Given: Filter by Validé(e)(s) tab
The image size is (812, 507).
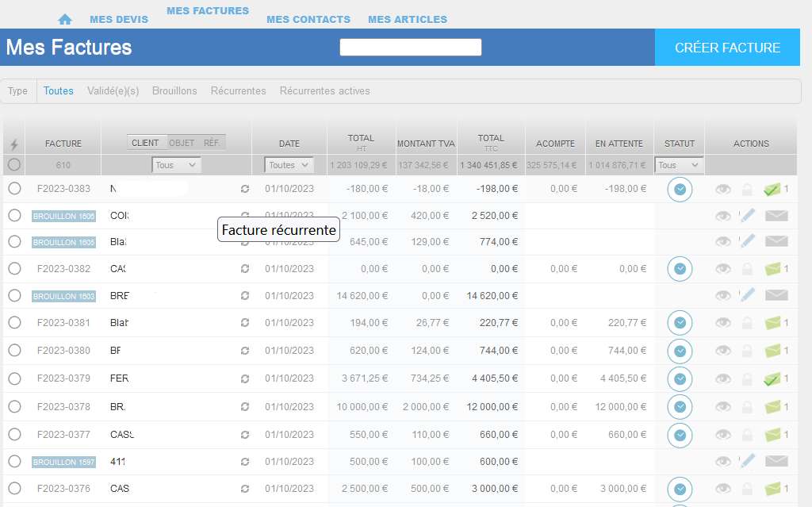Looking at the screenshot, I should click(x=113, y=90).
